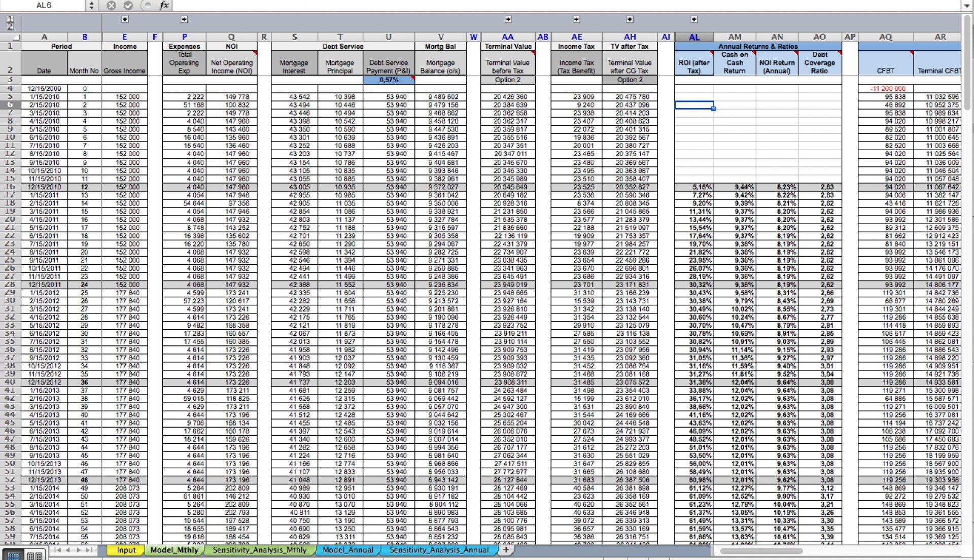This screenshot has width=974, height=560.
Task: Expand the hidden column group above column E
Action: point(125,19)
